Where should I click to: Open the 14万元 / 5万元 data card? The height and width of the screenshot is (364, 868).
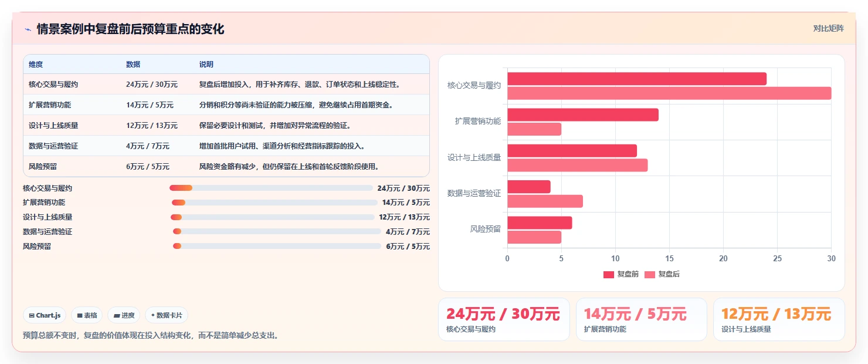click(x=641, y=319)
